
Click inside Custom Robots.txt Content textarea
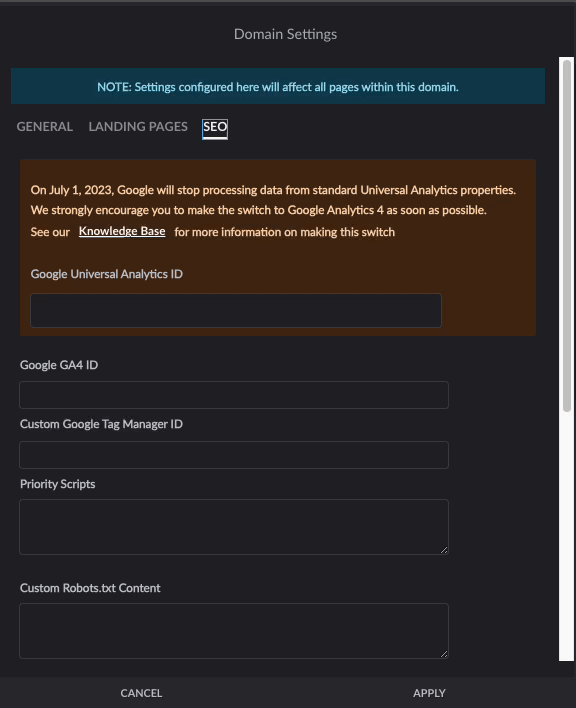[x=234, y=631]
